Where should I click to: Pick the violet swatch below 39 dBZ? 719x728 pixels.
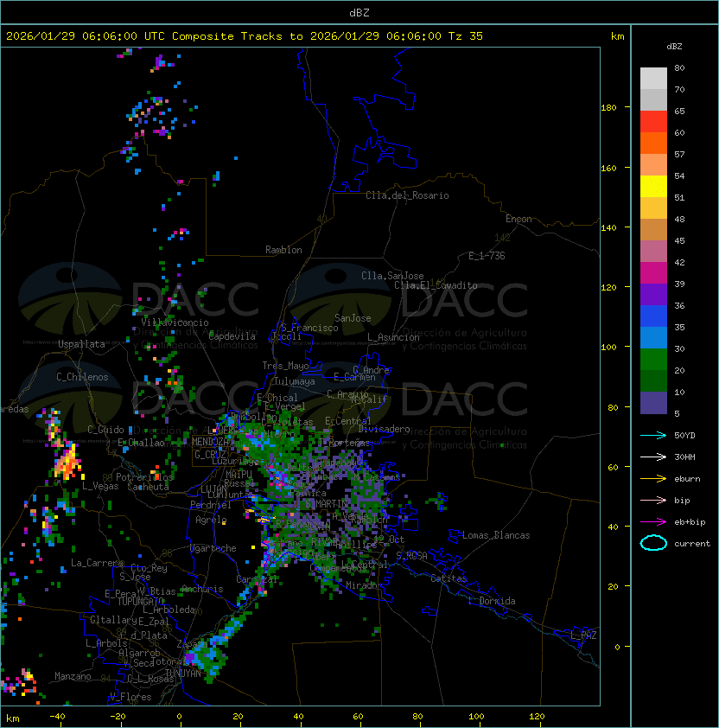(653, 294)
